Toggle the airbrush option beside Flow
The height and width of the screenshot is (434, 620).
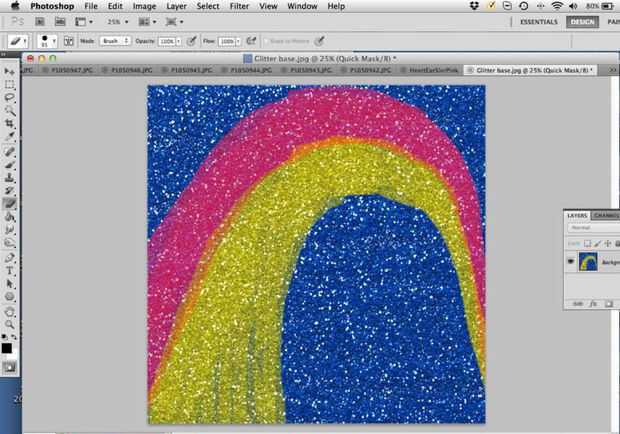(x=250, y=41)
